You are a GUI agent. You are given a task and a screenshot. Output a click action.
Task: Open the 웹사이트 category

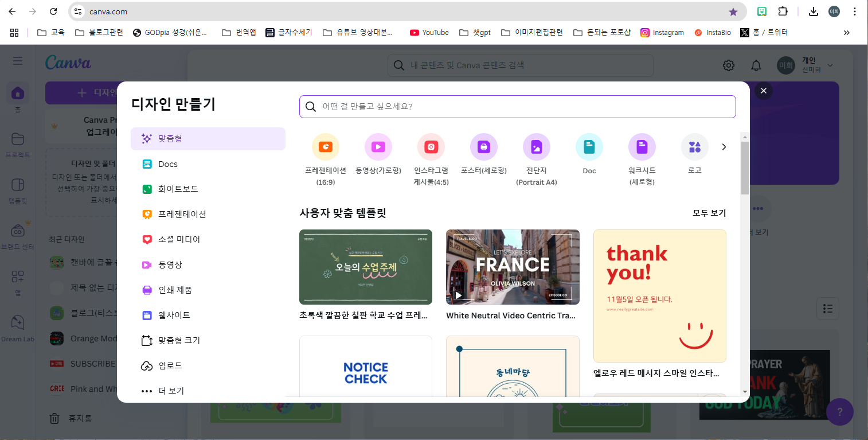tap(208, 315)
